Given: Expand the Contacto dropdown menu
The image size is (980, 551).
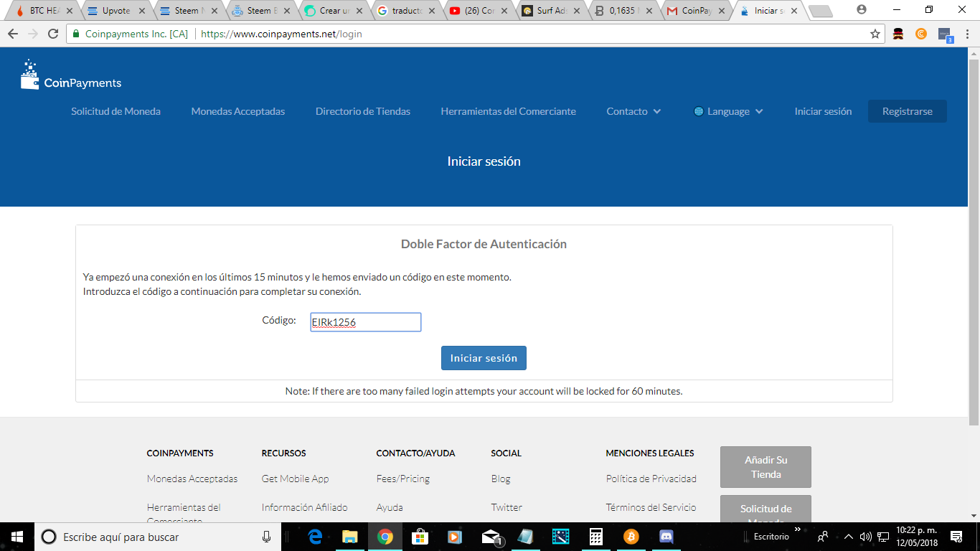Looking at the screenshot, I should tap(633, 111).
